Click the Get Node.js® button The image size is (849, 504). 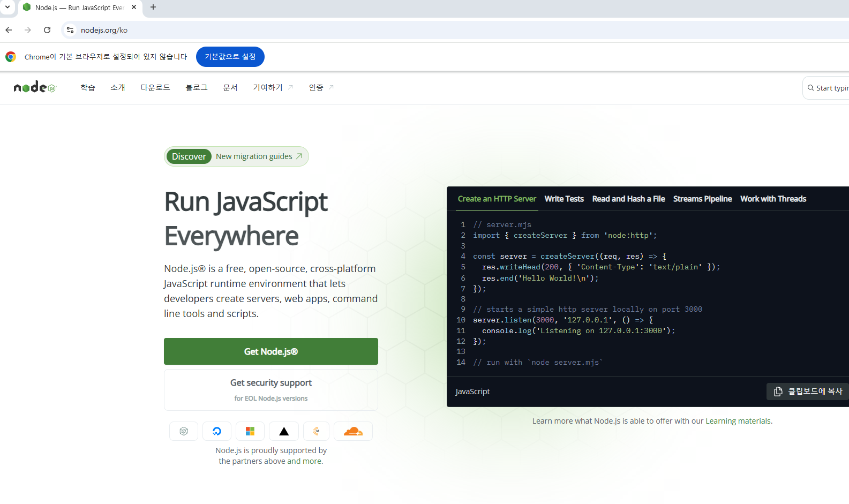271,351
